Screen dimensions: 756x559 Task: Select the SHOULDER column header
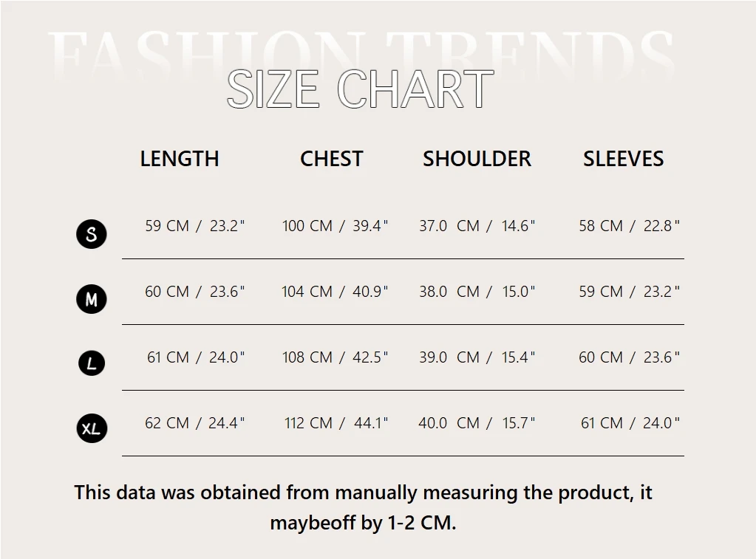(477, 159)
